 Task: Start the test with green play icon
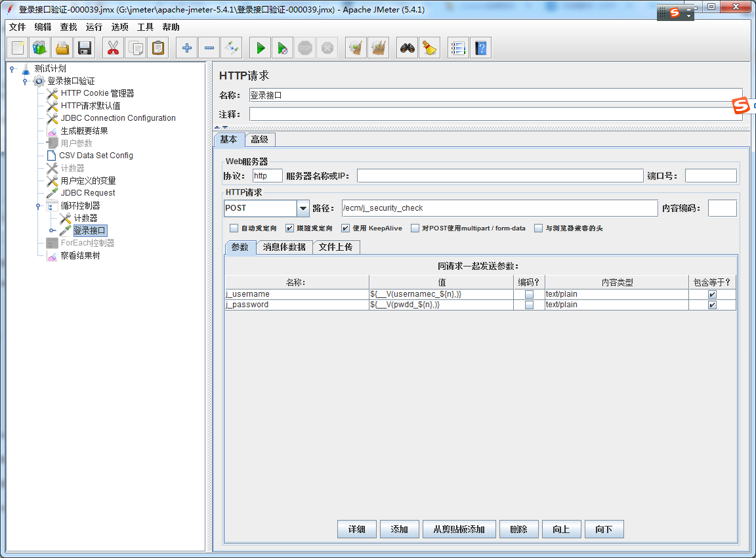261,48
